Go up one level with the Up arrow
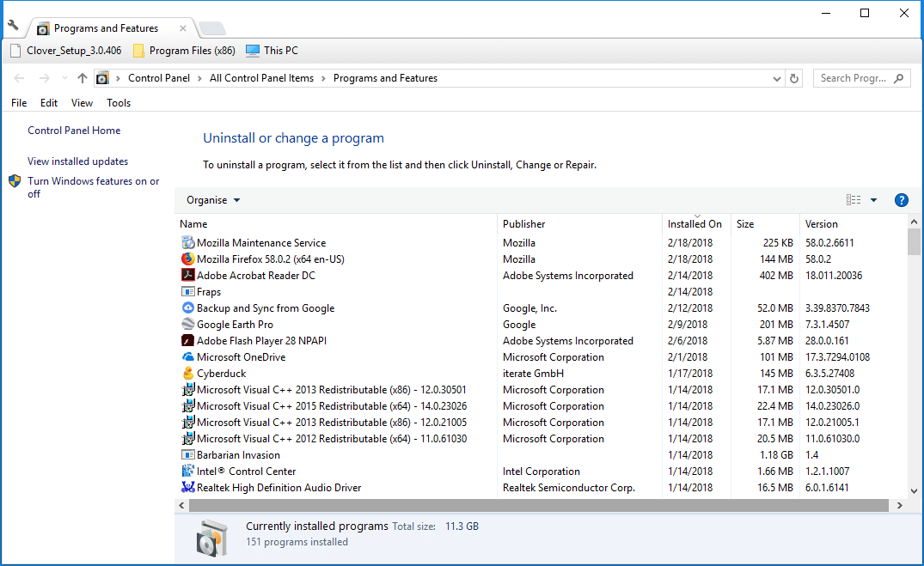This screenshot has width=924, height=566. pos(83,78)
